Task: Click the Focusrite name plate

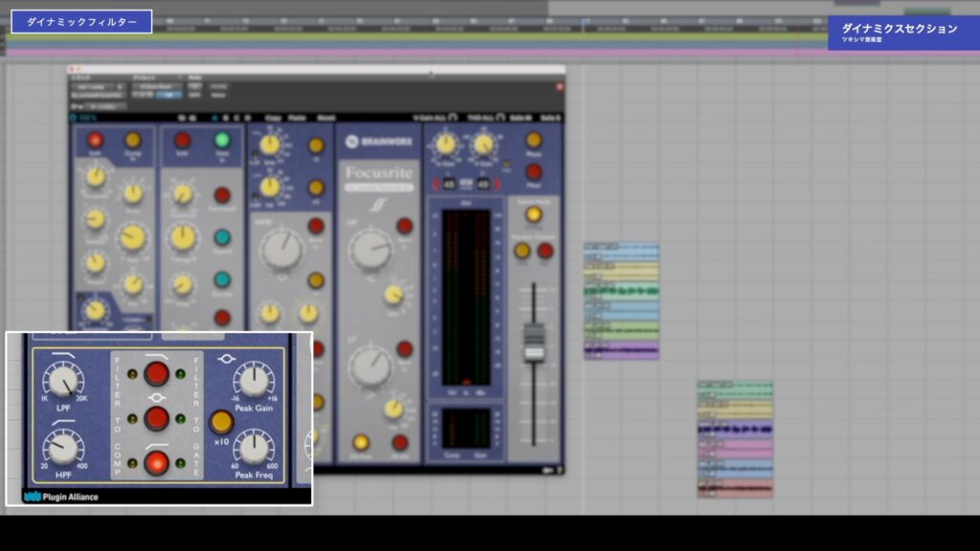Action: tap(379, 172)
